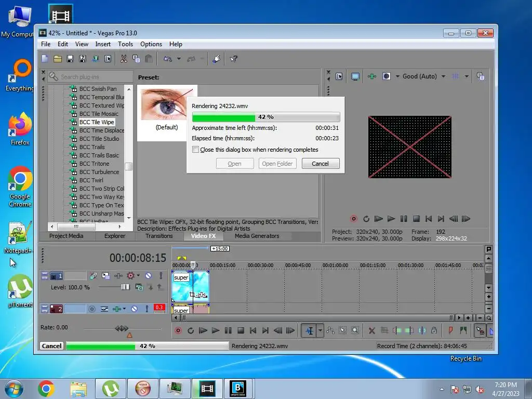This screenshot has width=532, height=399.
Task: Click the What's This help icon
Action: [233, 59]
